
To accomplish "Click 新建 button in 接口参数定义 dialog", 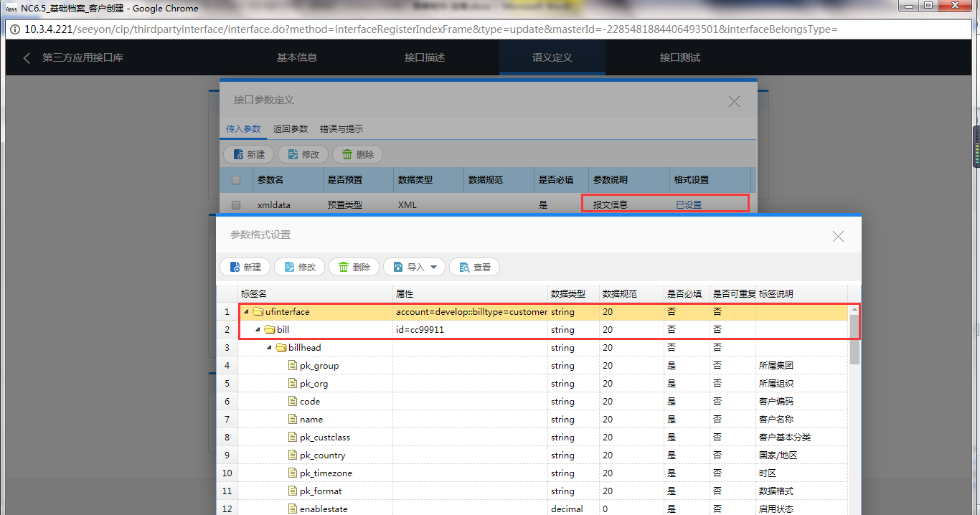I will tap(248, 154).
